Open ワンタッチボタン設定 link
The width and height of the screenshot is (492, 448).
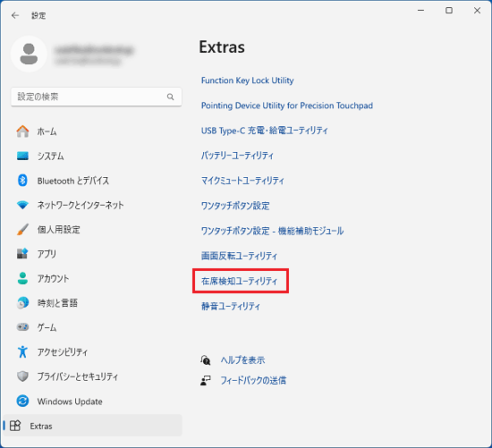(235, 206)
